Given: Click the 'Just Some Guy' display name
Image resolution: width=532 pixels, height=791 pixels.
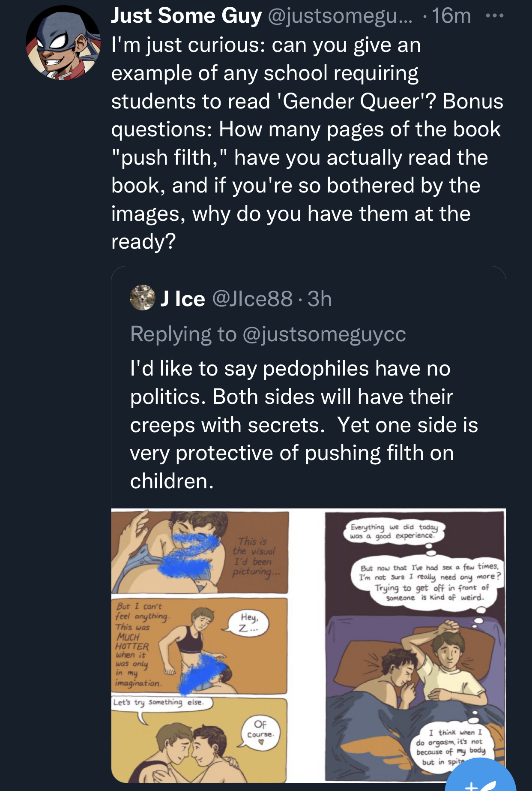Looking at the screenshot, I should tap(186, 16).
